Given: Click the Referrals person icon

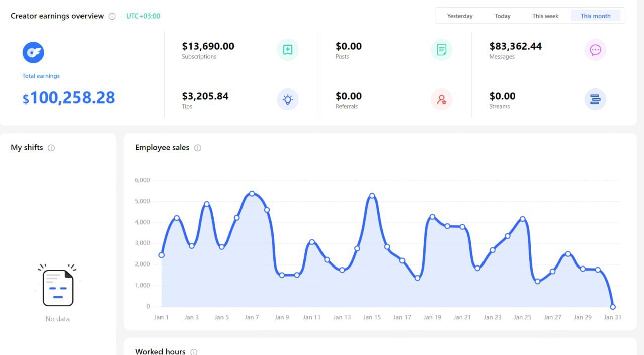Looking at the screenshot, I should (441, 100).
